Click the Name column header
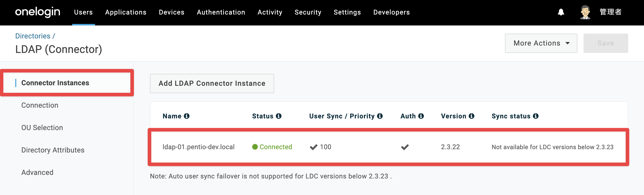644x195 pixels. click(172, 116)
